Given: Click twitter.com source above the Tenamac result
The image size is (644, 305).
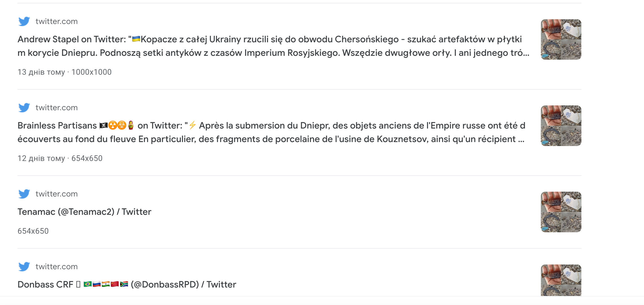Looking at the screenshot, I should [56, 194].
